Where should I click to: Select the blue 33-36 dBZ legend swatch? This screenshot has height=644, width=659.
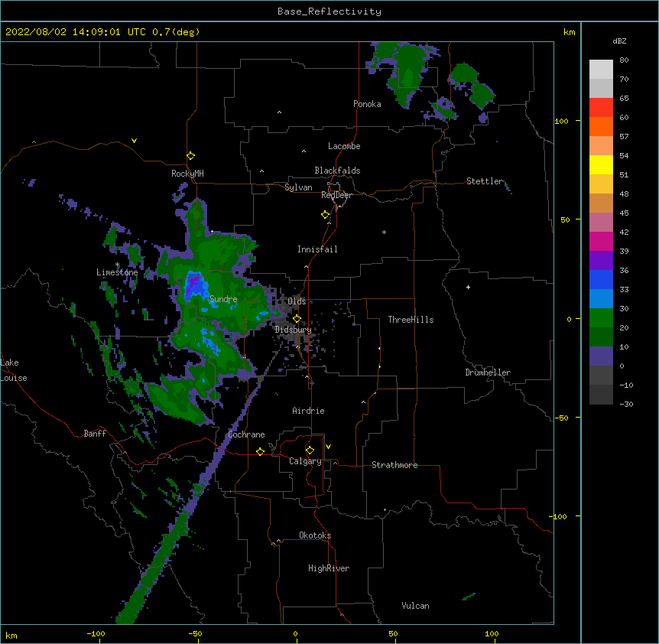pyautogui.click(x=601, y=280)
